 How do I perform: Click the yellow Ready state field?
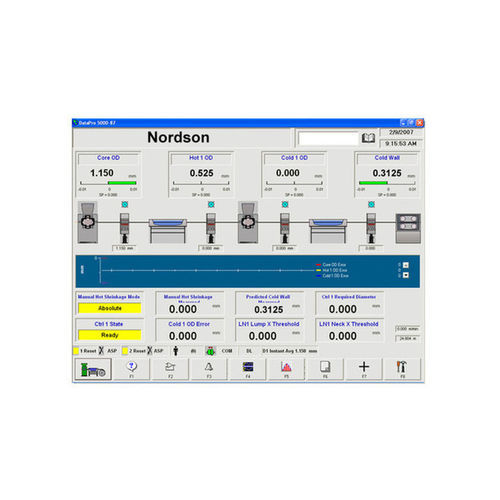110,335
